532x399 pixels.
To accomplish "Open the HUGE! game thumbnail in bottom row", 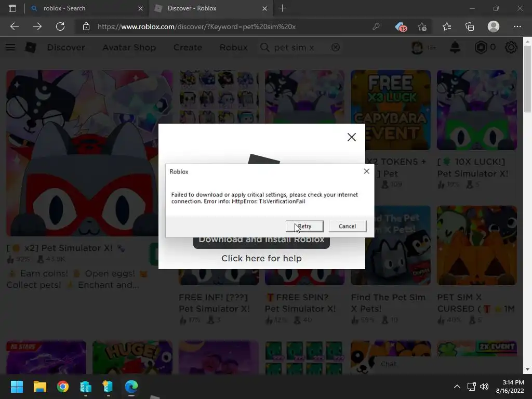I will click(x=132, y=357).
